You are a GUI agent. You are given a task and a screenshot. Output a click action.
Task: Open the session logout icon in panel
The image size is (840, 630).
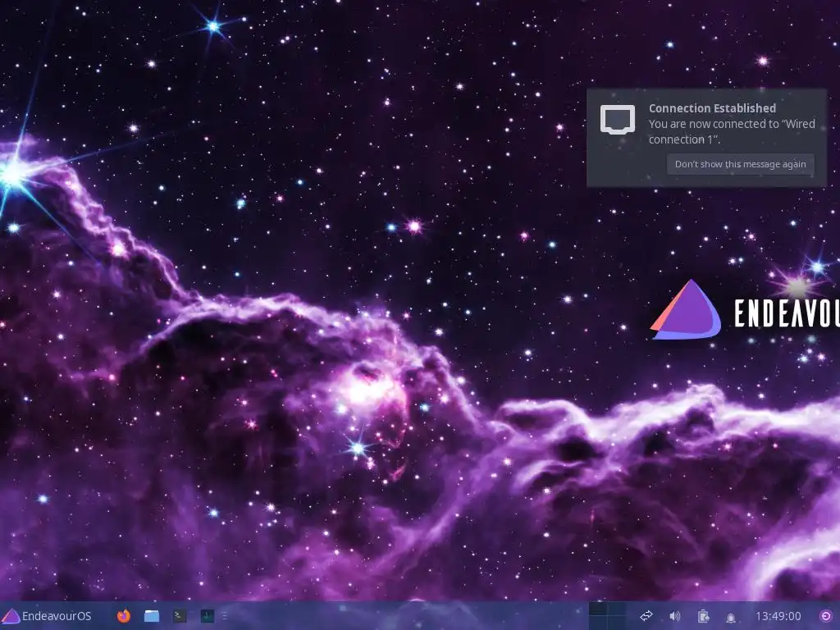[826, 616]
